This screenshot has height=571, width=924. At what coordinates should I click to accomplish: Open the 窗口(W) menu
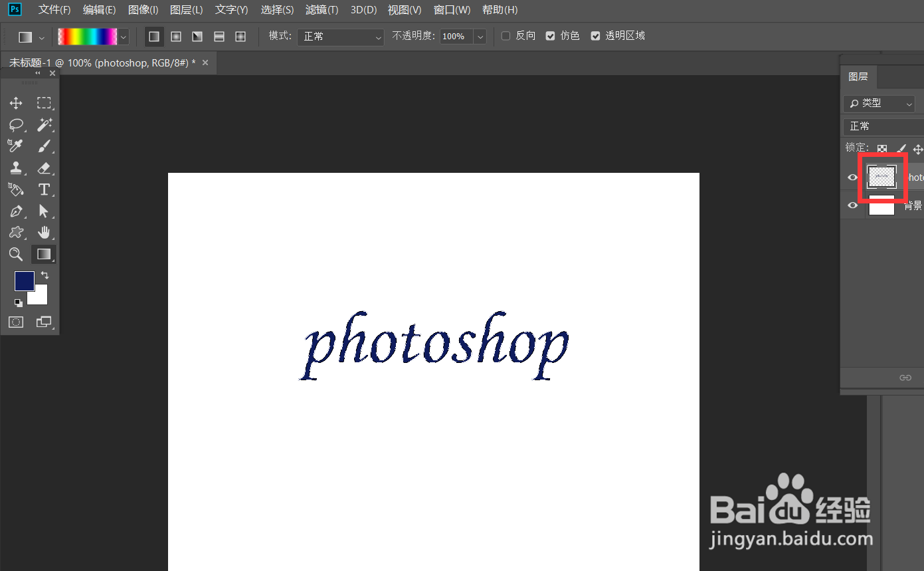452,10
